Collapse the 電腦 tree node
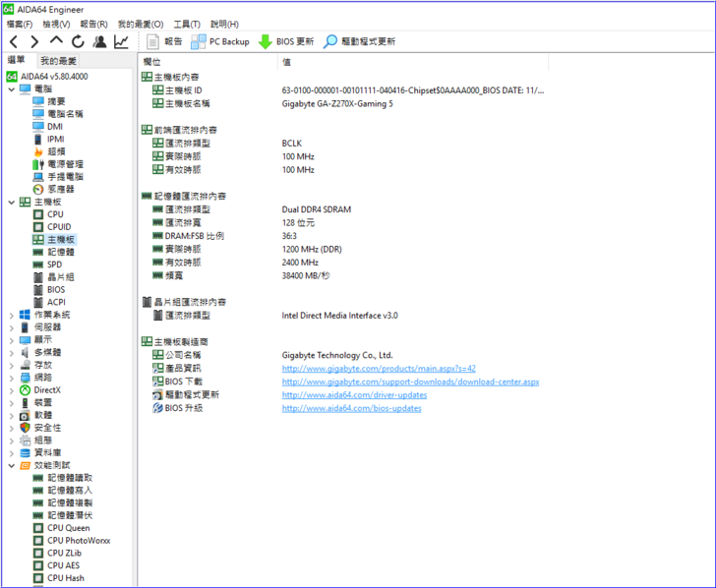 point(11,89)
